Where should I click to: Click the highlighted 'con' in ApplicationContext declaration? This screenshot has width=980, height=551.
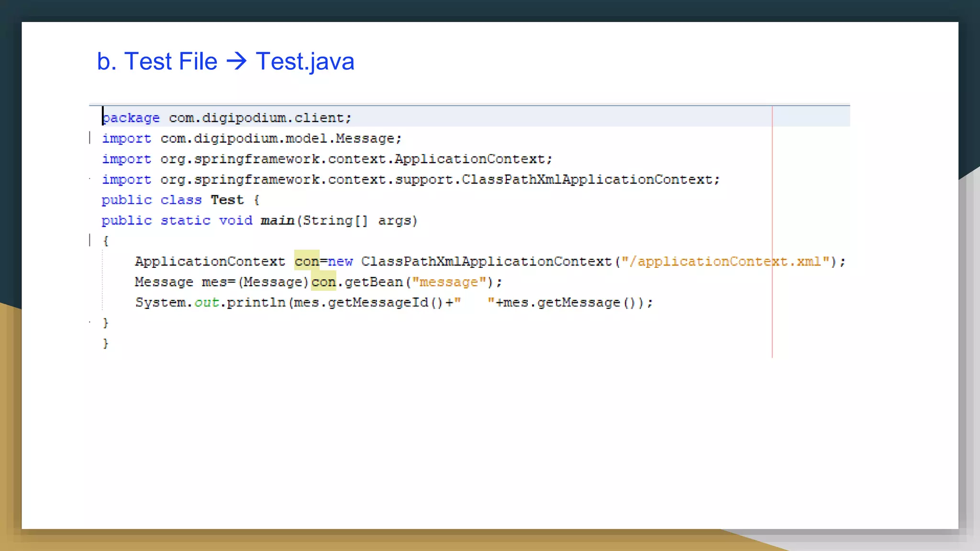(x=307, y=261)
